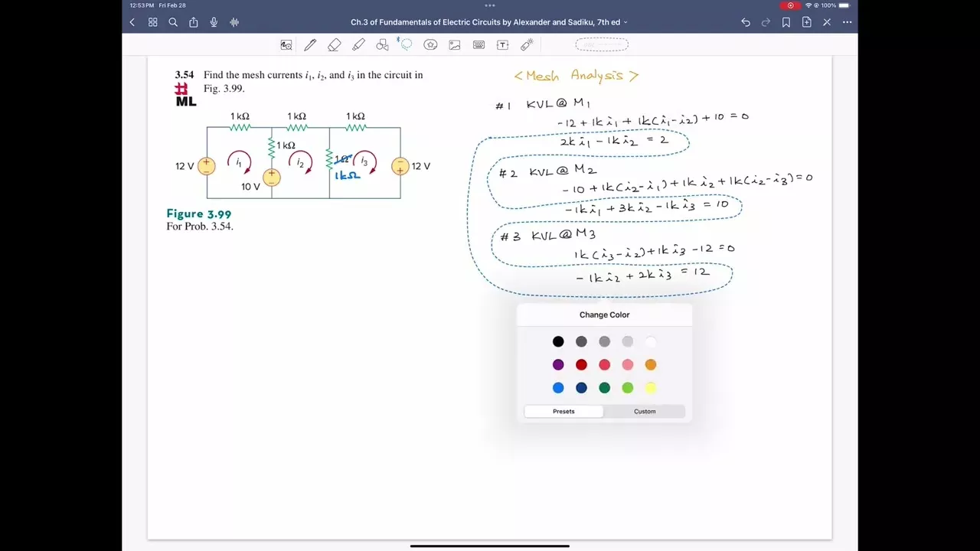
Task: Select the Text box tool
Action: [x=503, y=45]
